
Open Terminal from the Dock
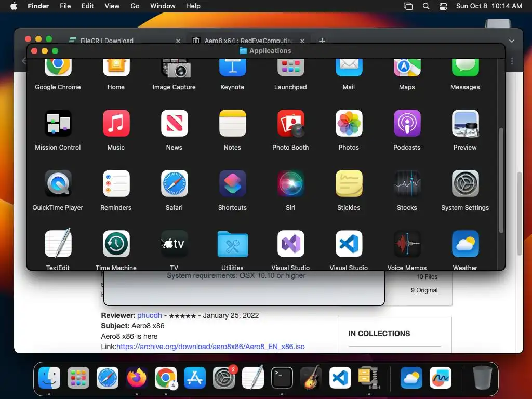pyautogui.click(x=282, y=377)
